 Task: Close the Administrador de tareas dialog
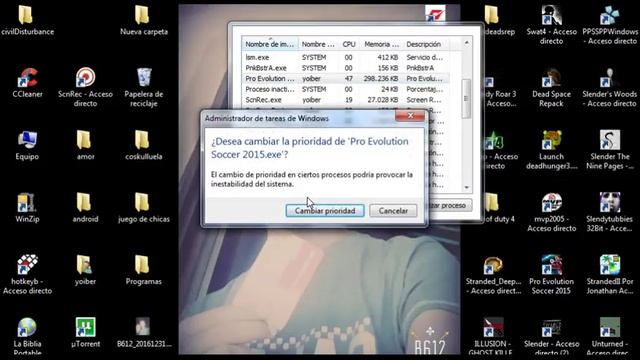410,116
